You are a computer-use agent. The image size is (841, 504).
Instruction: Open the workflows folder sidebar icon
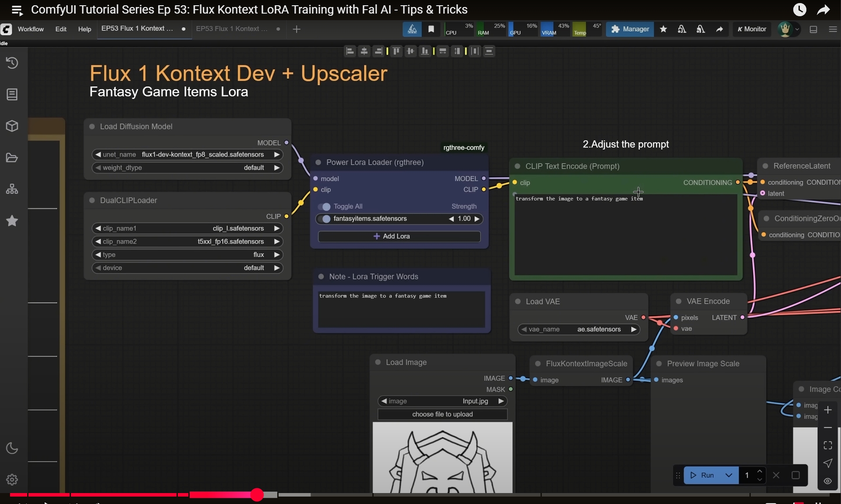pyautogui.click(x=12, y=158)
